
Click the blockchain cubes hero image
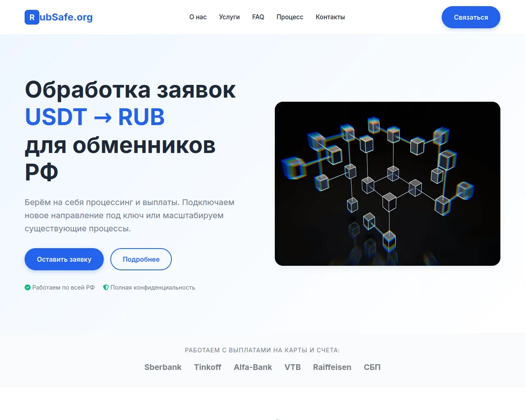coord(388,184)
